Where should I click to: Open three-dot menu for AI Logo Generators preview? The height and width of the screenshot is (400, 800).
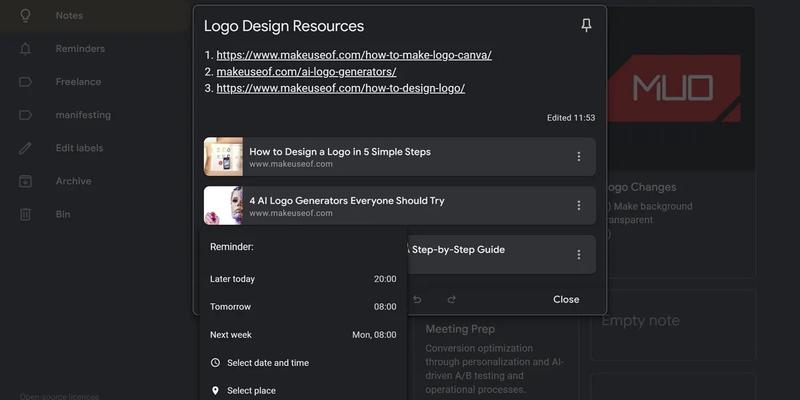click(578, 205)
